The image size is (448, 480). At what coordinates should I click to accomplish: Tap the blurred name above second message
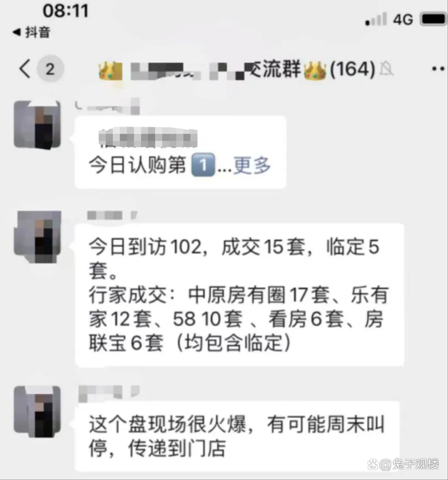tap(112, 216)
